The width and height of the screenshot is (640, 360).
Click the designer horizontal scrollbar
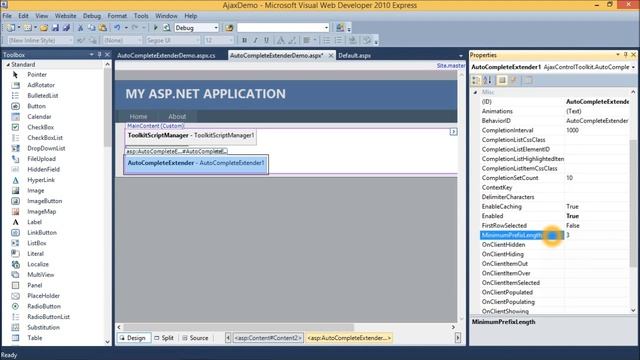point(238,327)
